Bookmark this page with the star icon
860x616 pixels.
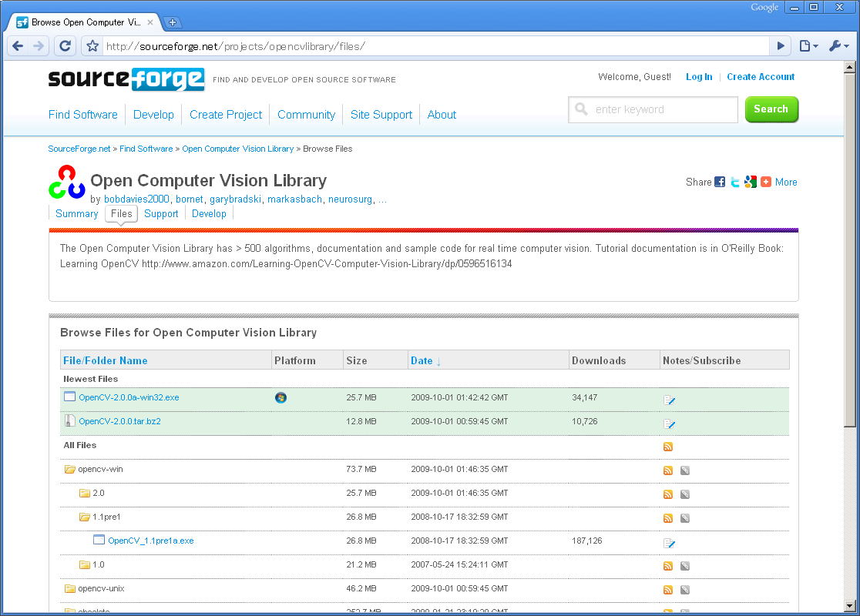tap(92, 46)
